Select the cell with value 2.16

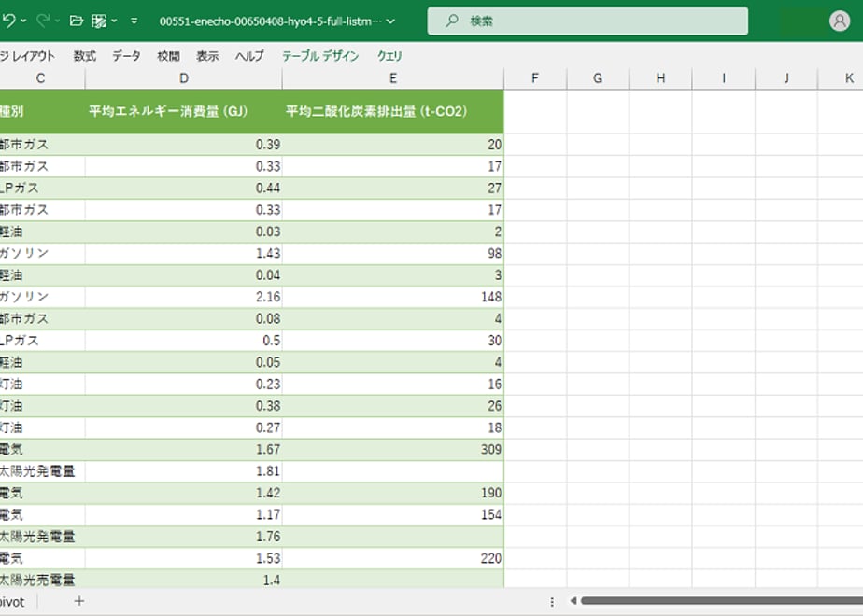point(184,297)
